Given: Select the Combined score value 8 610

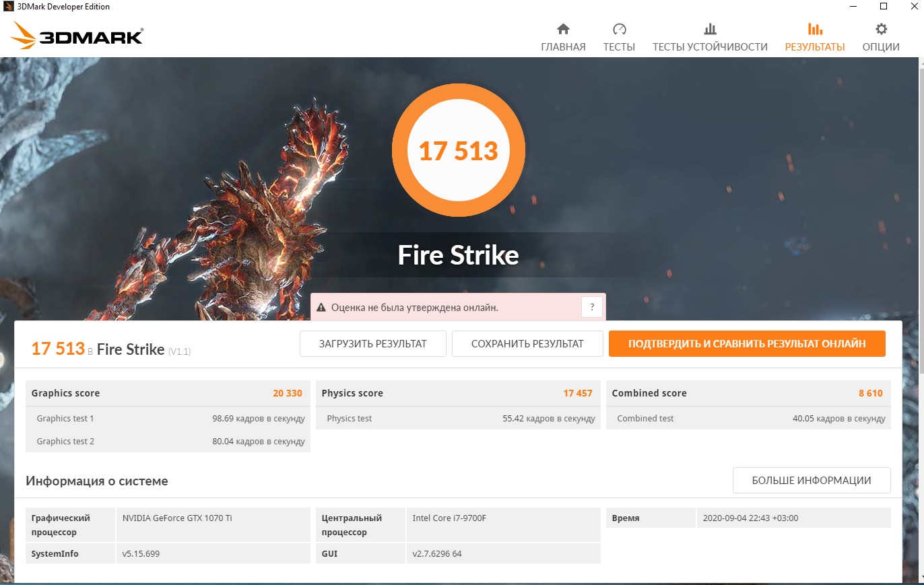Looking at the screenshot, I should (870, 393).
